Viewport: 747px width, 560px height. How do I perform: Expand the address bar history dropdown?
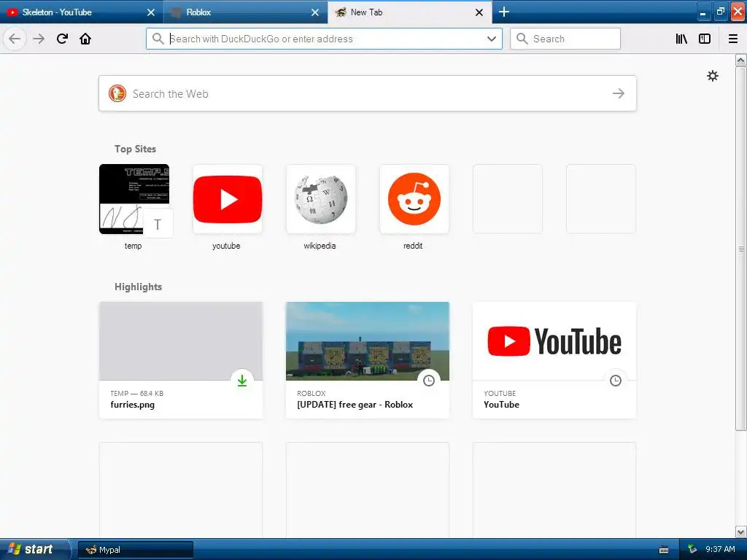click(492, 39)
